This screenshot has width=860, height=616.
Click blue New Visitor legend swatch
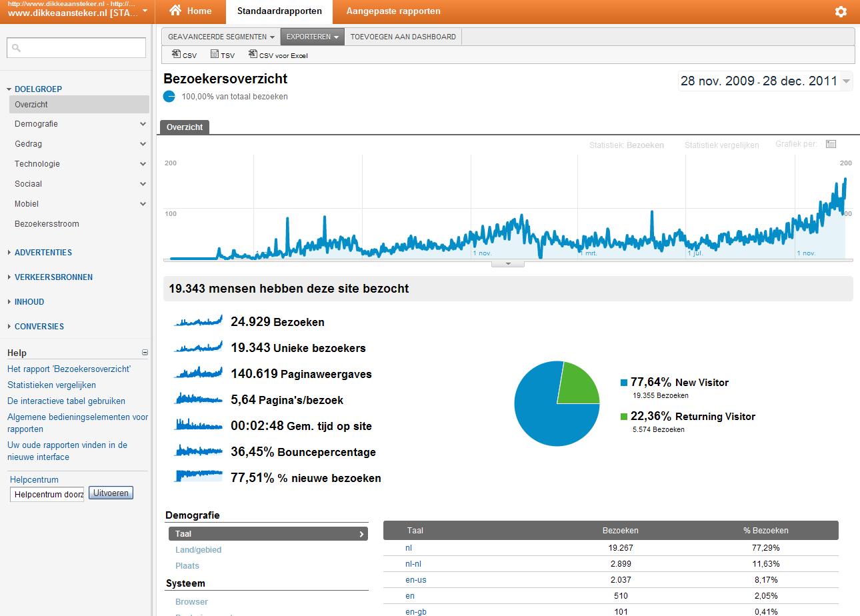(x=624, y=383)
